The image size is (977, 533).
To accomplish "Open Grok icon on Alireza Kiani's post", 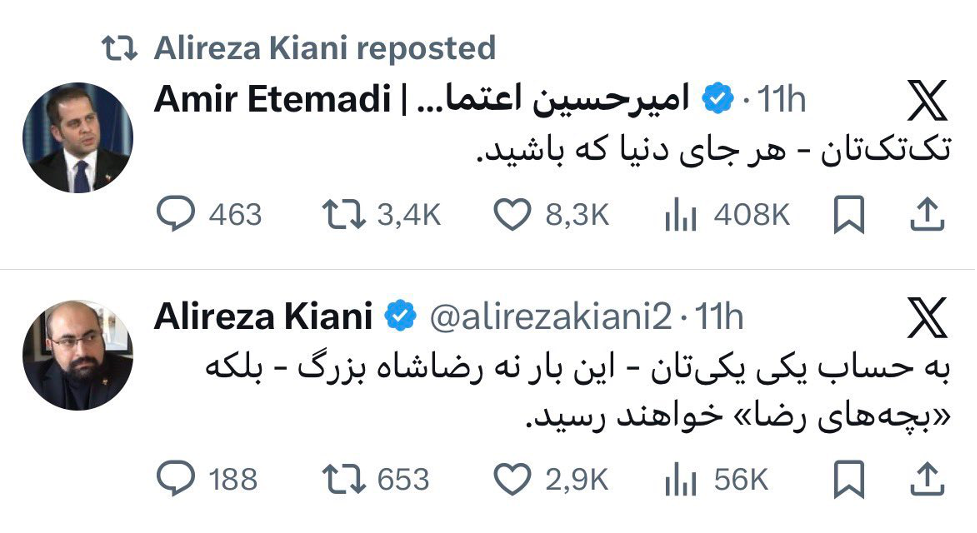I will coord(926,320).
